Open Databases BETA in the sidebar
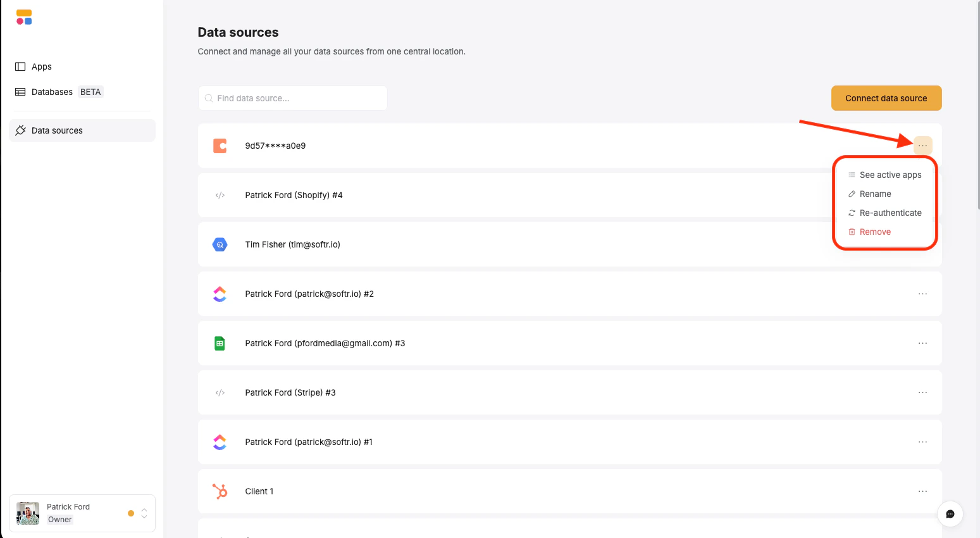The width and height of the screenshot is (980, 538). (x=59, y=92)
